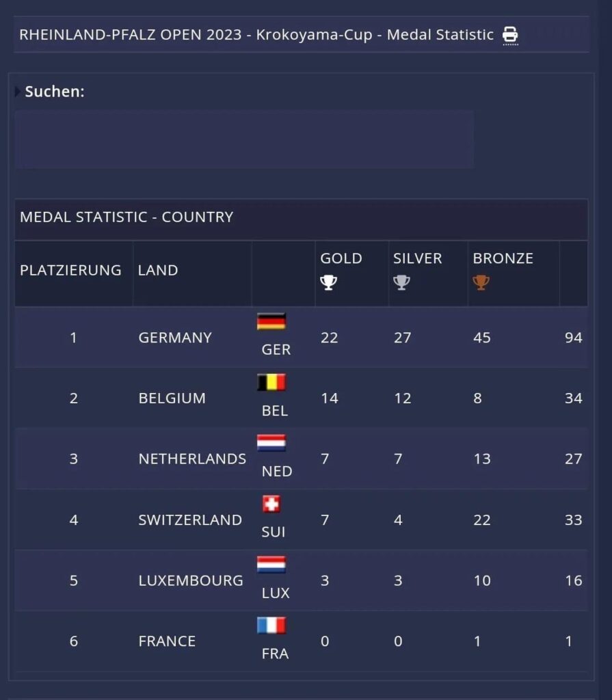
Task: Click the France flag icon
Action: [x=271, y=625]
